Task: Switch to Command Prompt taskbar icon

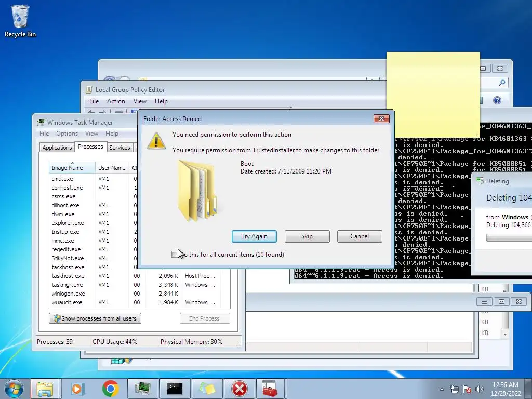Action: (175, 389)
